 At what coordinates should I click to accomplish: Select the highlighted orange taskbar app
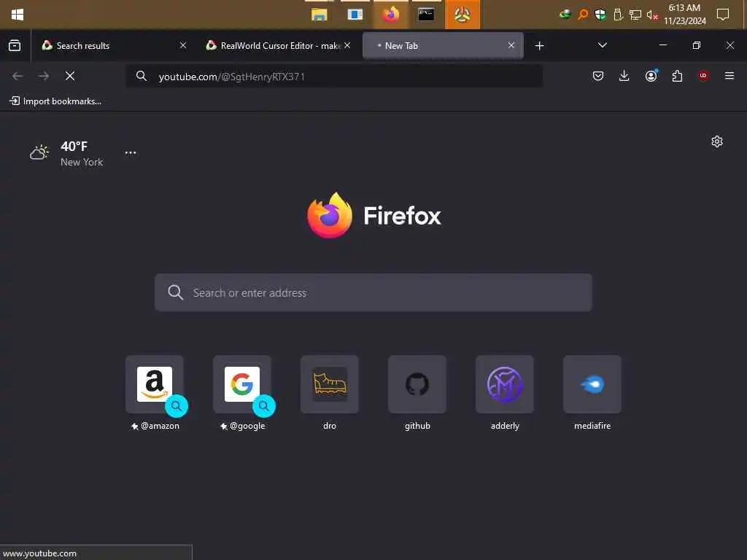point(462,15)
